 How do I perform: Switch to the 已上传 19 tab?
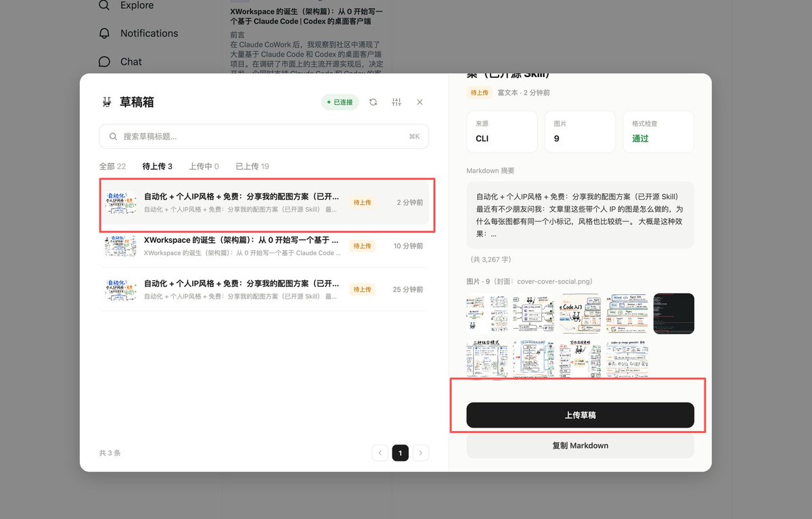tap(252, 166)
